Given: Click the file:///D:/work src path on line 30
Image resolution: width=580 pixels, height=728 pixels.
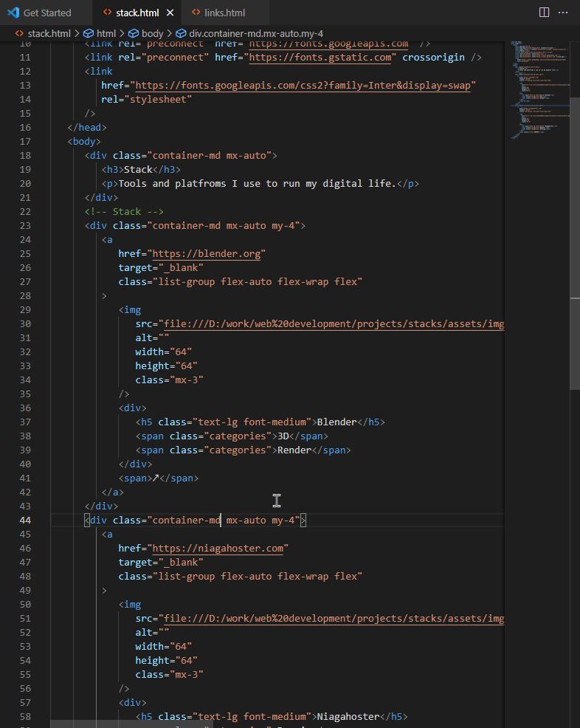Looking at the screenshot, I should tap(334, 323).
